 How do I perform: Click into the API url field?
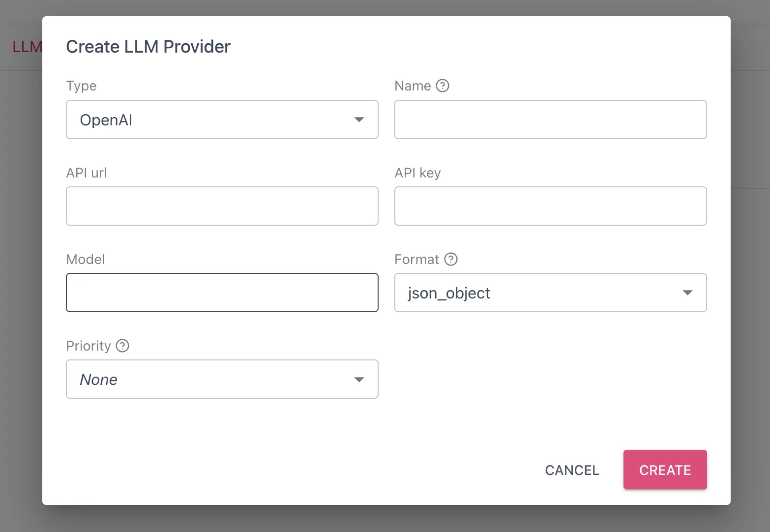coord(222,207)
